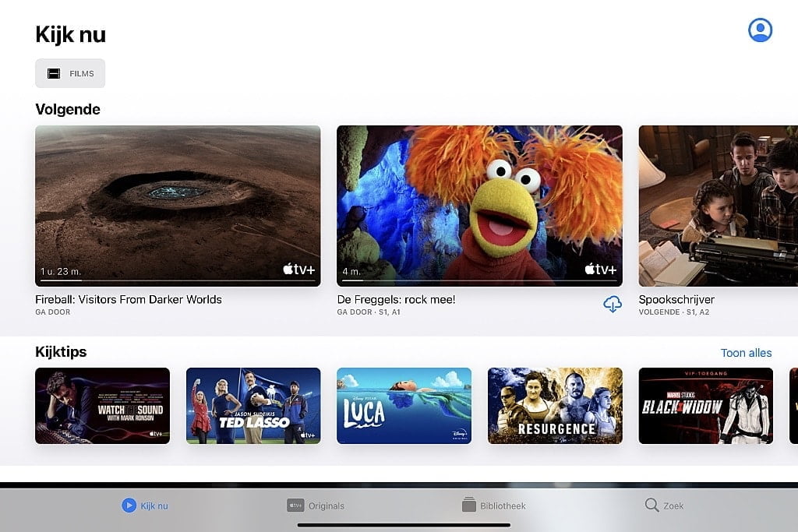This screenshot has width=798, height=532.
Task: Switch to the Originals tab
Action: tap(316, 506)
